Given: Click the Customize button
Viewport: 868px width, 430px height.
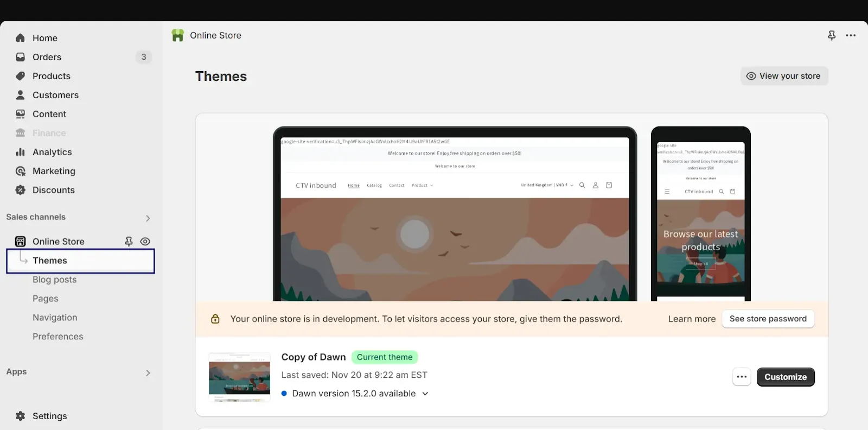Looking at the screenshot, I should [786, 377].
